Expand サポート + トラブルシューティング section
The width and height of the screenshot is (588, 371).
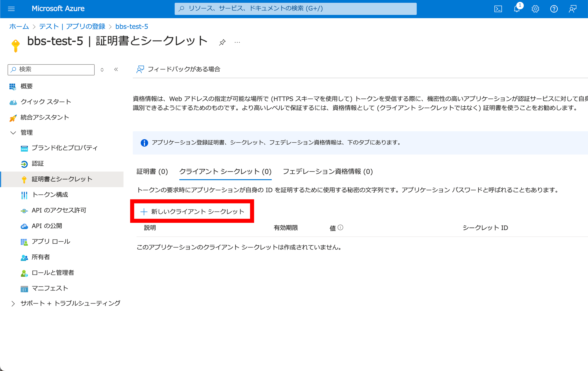coord(13,303)
